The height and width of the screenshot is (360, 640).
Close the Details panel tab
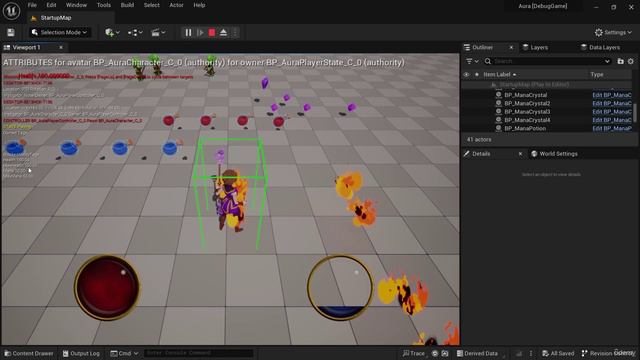tap(520, 154)
